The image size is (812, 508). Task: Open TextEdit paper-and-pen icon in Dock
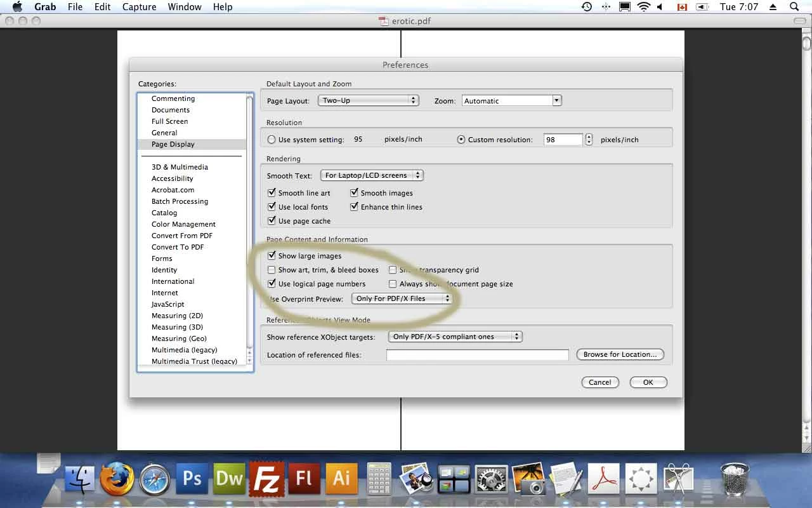pos(566,479)
